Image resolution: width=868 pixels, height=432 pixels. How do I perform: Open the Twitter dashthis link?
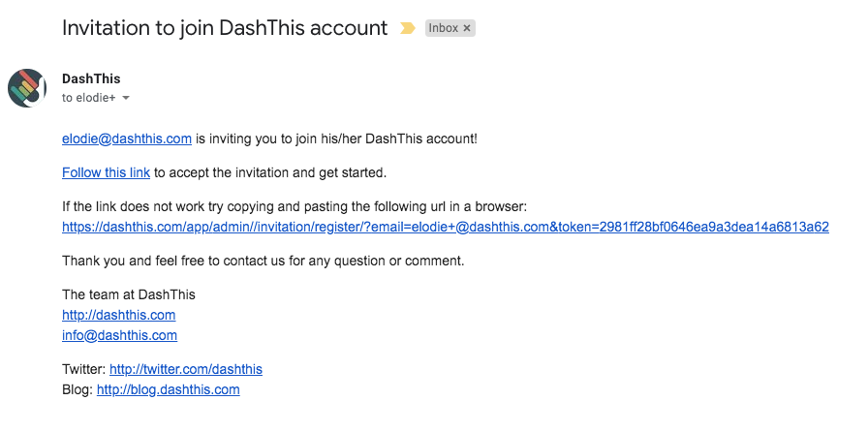[186, 369]
